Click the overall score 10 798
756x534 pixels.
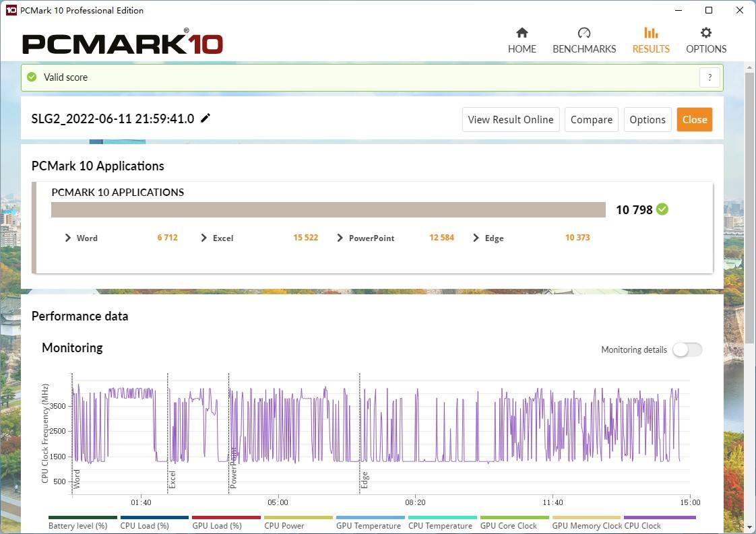(634, 209)
